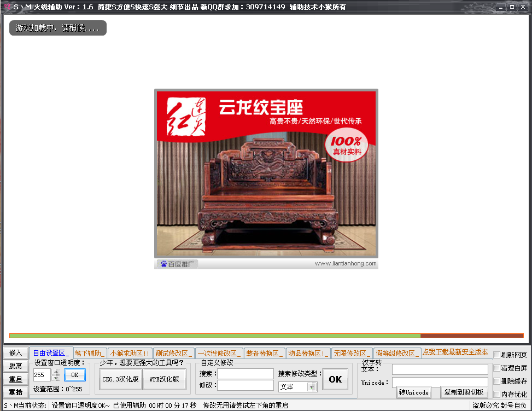The height and width of the screenshot is (411, 532).
Task: Click the 重启 (restart) button
Action: click(16, 379)
